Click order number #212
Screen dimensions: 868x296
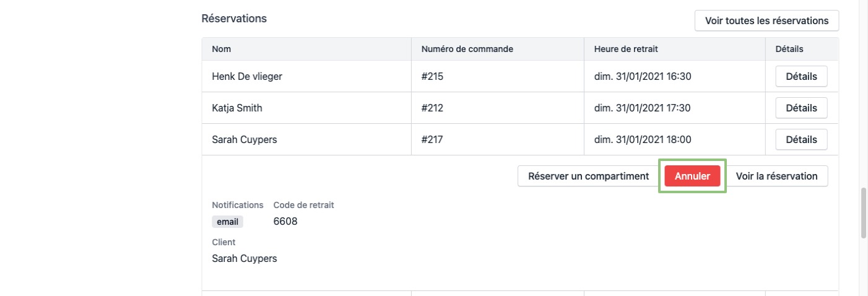(x=433, y=108)
